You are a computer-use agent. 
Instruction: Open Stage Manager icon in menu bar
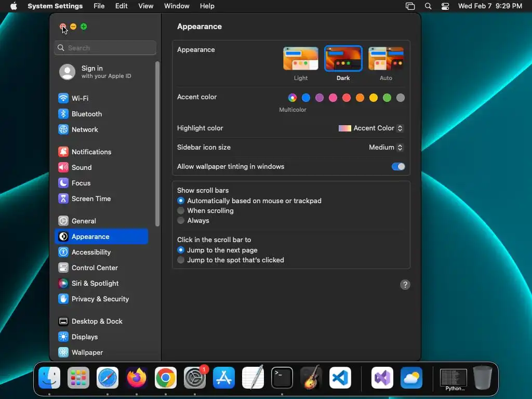coord(410,6)
